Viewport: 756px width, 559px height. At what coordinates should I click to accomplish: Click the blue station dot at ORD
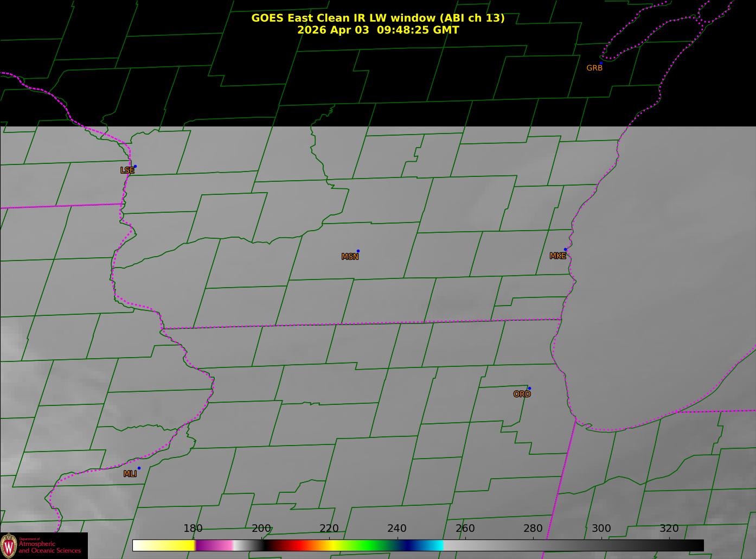coord(529,388)
